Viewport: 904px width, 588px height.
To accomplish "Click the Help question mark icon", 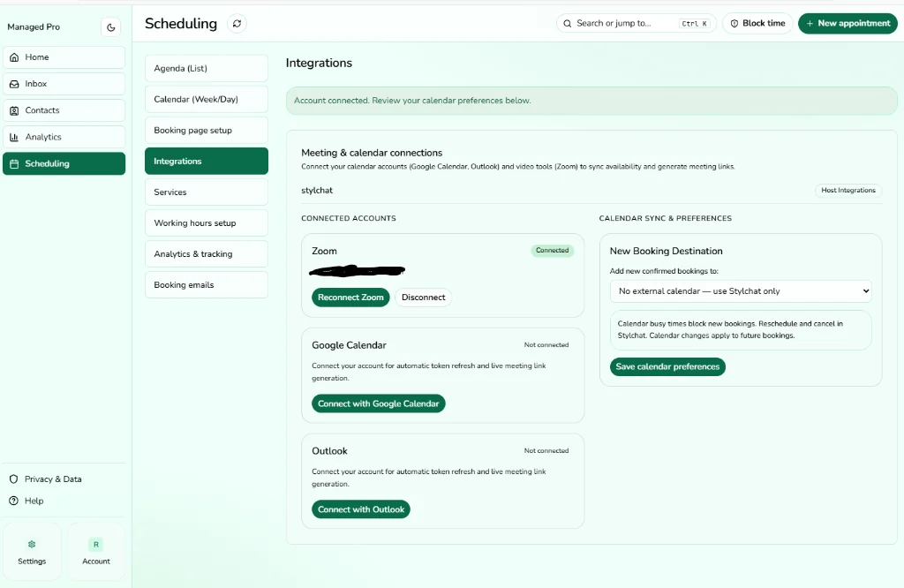I will tap(14, 501).
